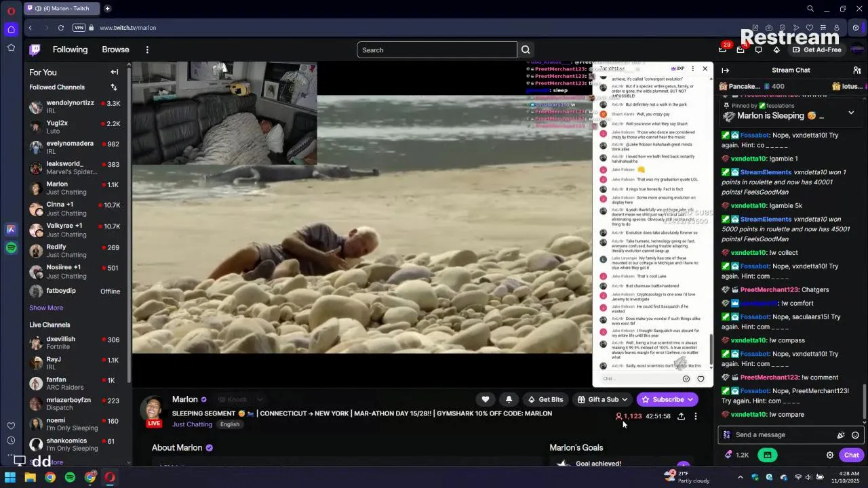Open the Twitch top-nav more options menu
Screen dimensions: 868x488
pyautogui.click(x=147, y=49)
